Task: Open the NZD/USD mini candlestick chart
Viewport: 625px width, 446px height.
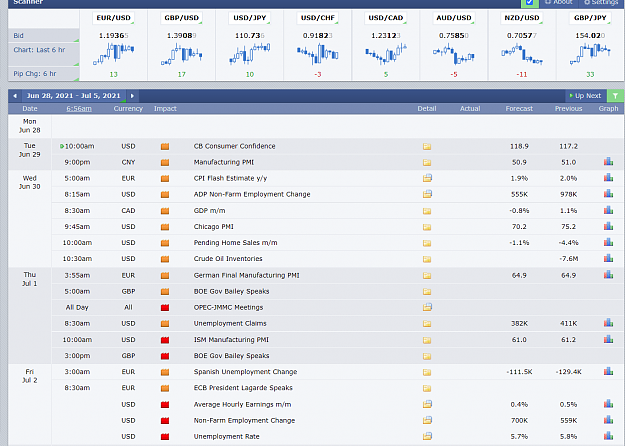Action: pos(522,54)
